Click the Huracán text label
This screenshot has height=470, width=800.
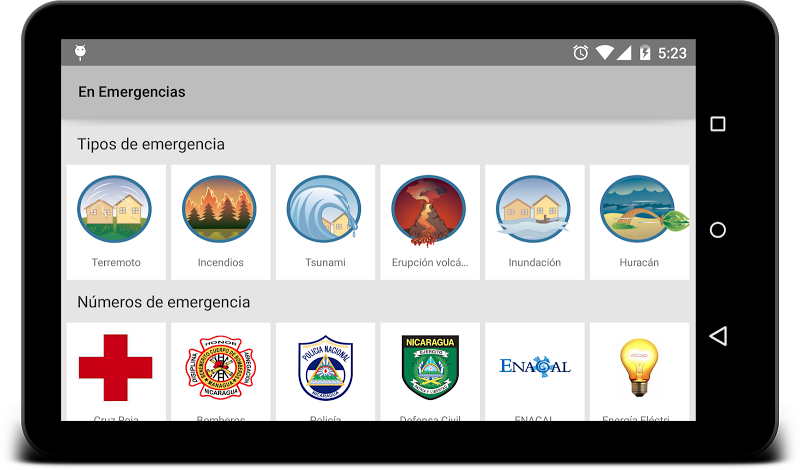click(x=639, y=262)
